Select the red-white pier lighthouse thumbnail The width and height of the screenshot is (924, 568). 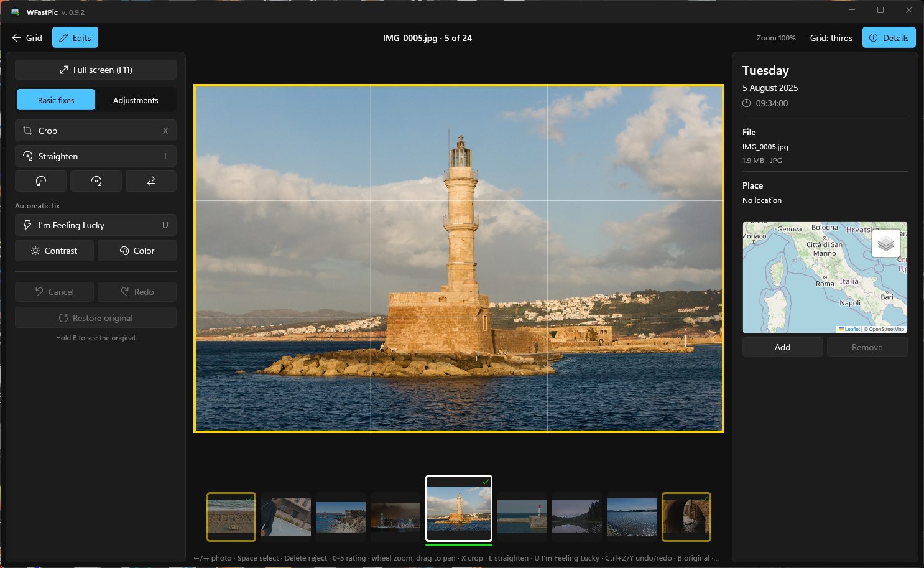pos(522,516)
